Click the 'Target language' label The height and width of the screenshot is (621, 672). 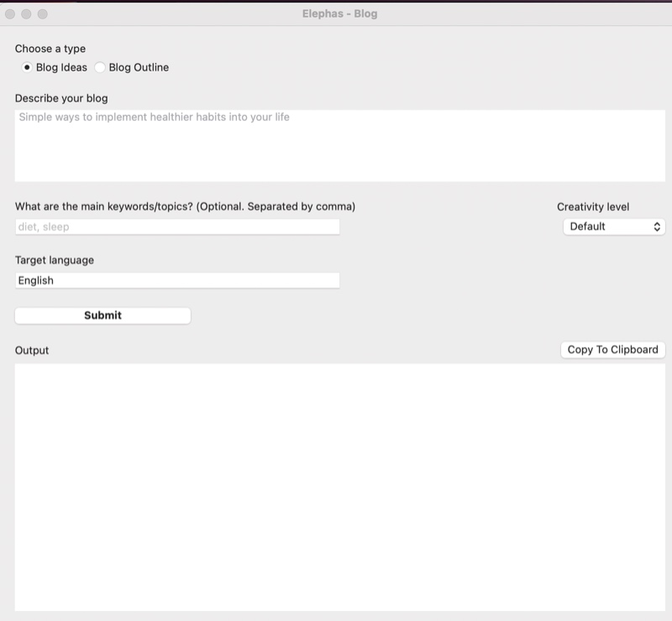55,260
